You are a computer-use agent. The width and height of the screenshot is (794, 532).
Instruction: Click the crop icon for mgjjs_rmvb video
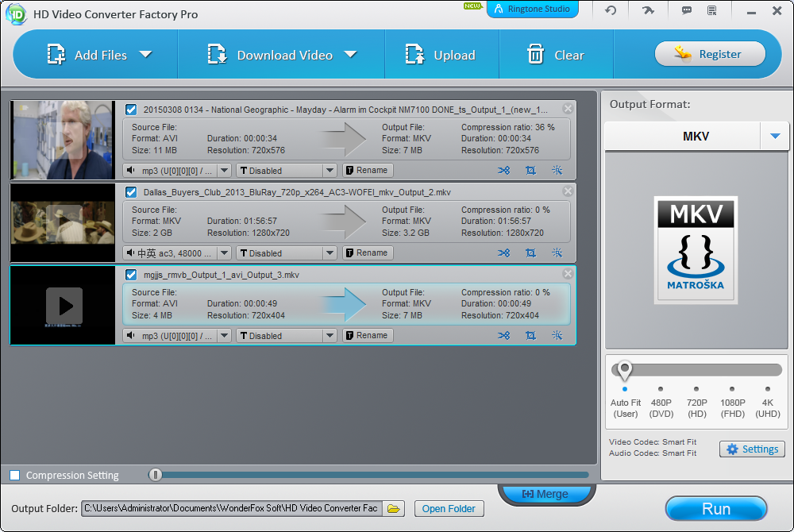click(x=530, y=336)
